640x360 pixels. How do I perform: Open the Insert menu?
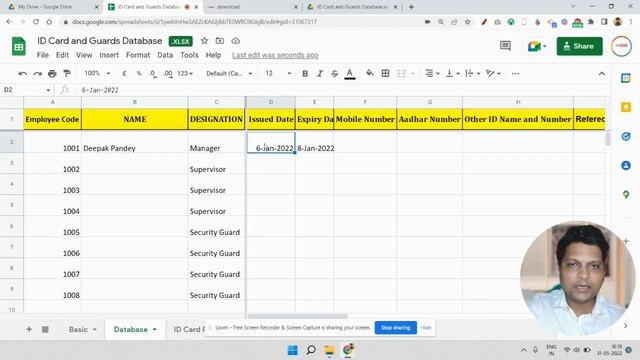tap(109, 55)
